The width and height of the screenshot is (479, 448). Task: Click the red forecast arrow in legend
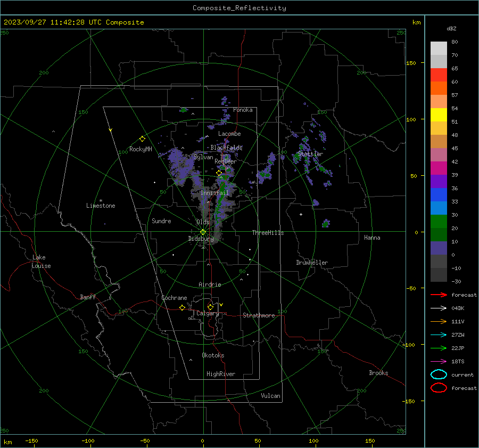pyautogui.click(x=439, y=295)
